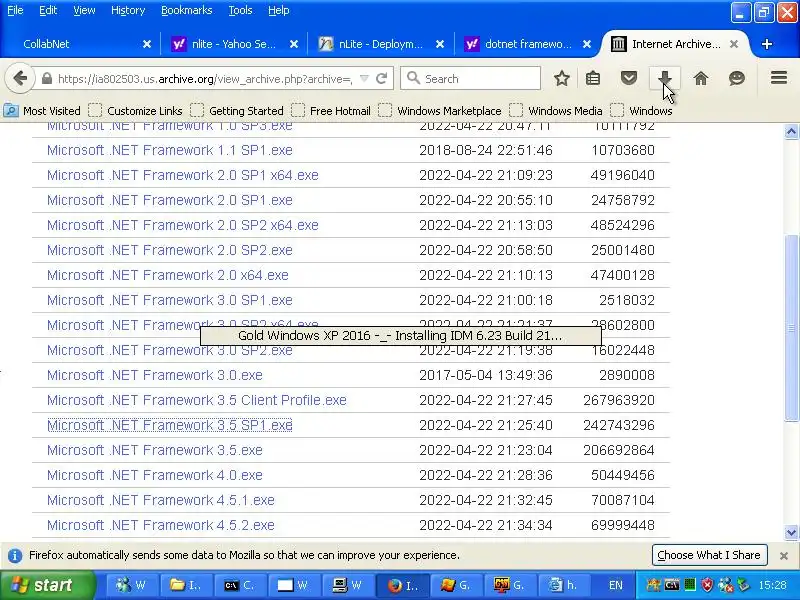Go to Firefox Home icon
The image size is (800, 600).
click(x=701, y=79)
